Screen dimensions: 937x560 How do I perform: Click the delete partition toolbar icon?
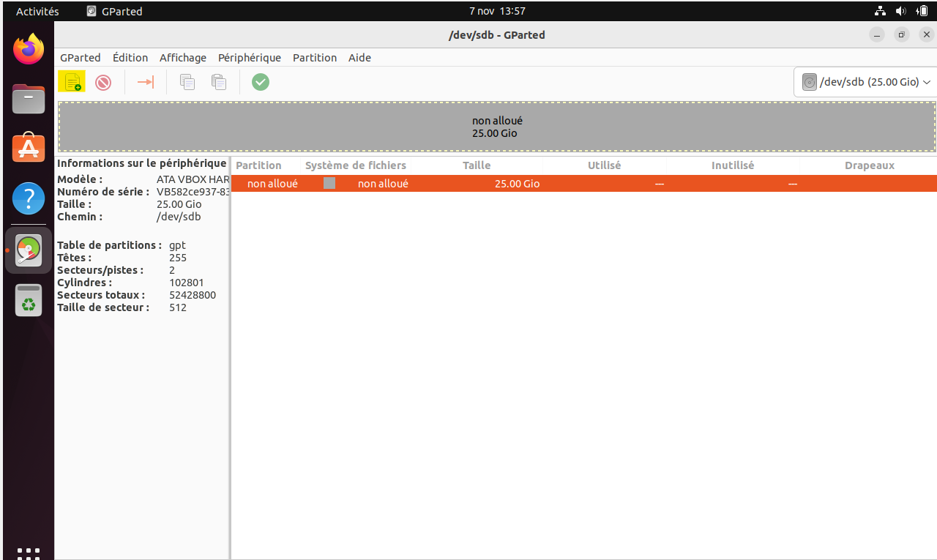pos(103,82)
